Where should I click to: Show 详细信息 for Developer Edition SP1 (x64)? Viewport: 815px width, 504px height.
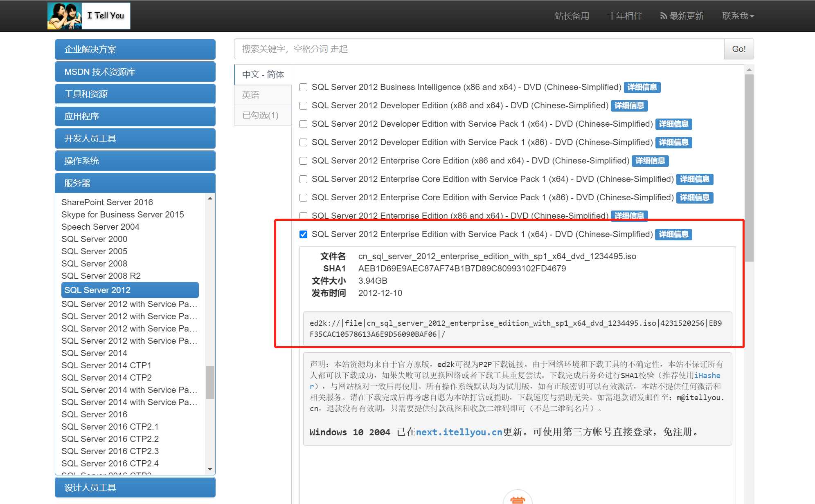(x=673, y=124)
